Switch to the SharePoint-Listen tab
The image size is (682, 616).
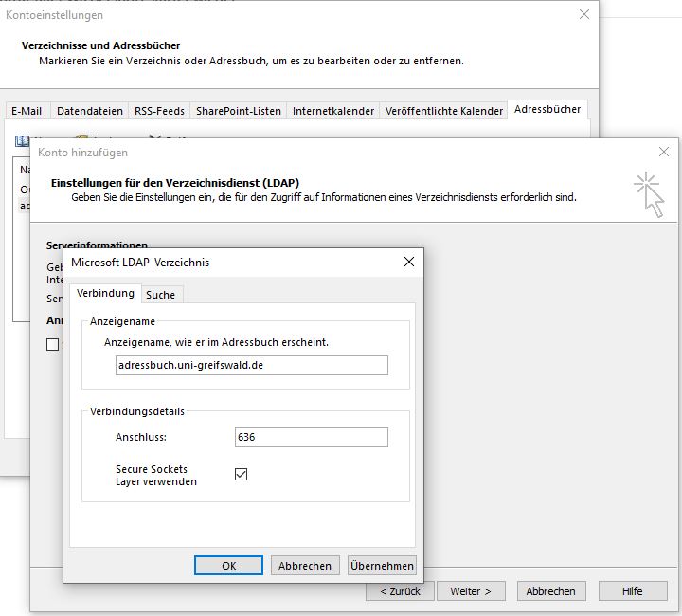tap(238, 111)
